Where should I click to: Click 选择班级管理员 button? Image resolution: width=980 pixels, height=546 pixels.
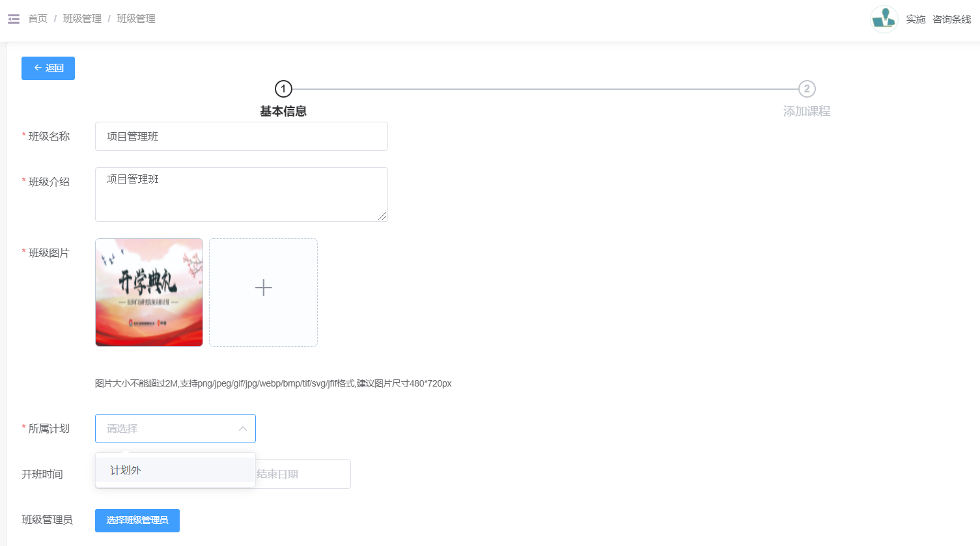pos(137,521)
